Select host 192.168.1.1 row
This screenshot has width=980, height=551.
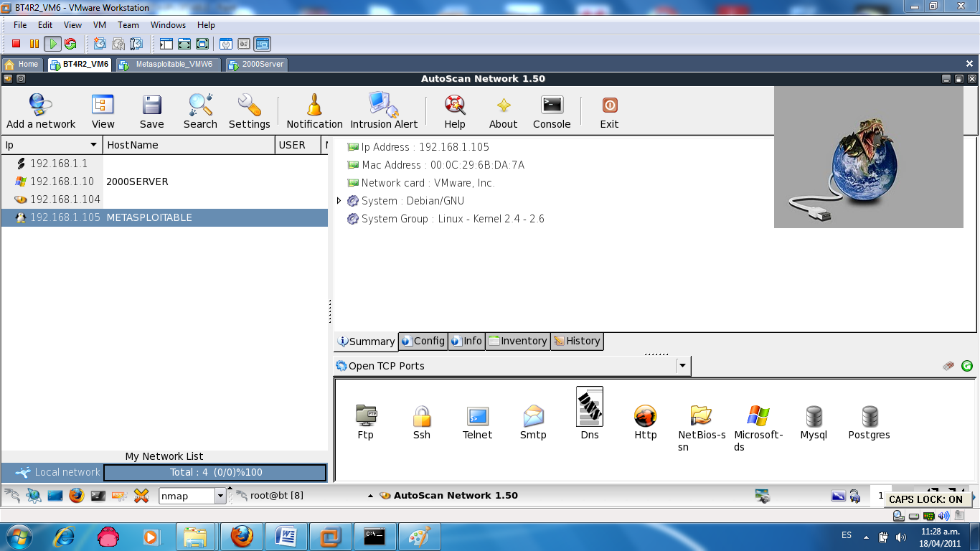(164, 164)
